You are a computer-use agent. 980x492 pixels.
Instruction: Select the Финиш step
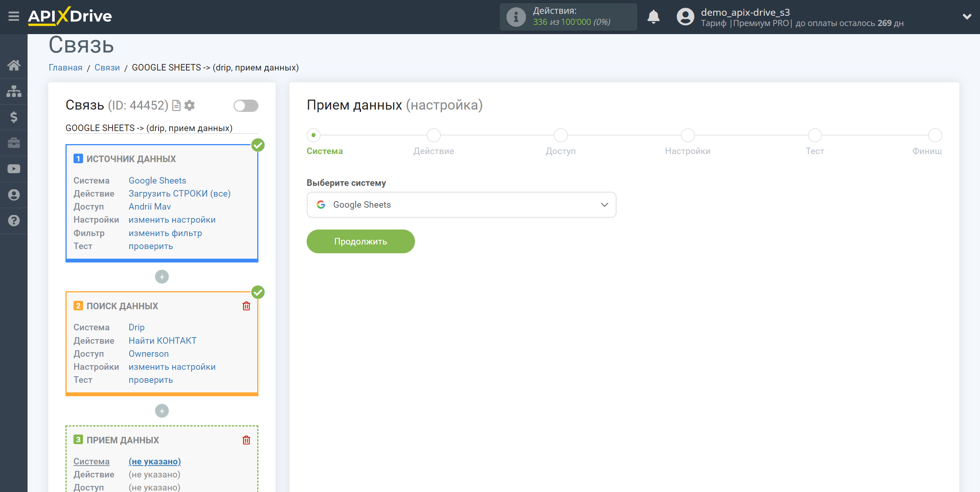point(935,135)
